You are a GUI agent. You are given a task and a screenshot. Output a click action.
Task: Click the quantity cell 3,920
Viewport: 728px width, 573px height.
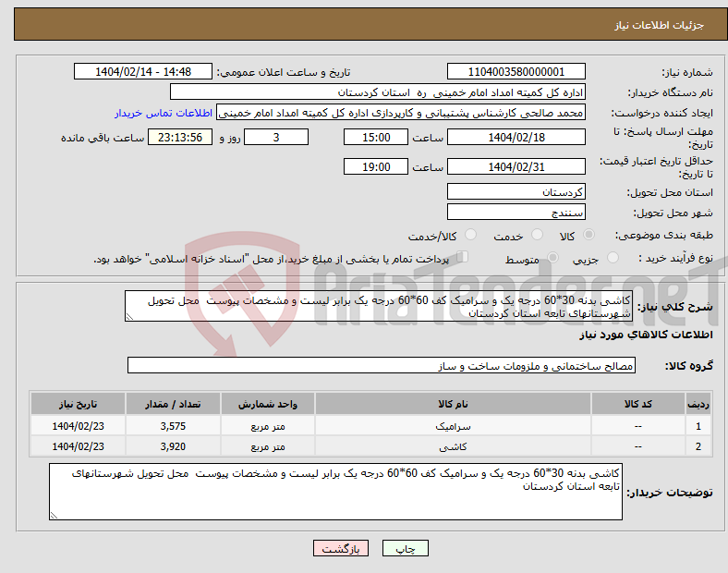173,446
